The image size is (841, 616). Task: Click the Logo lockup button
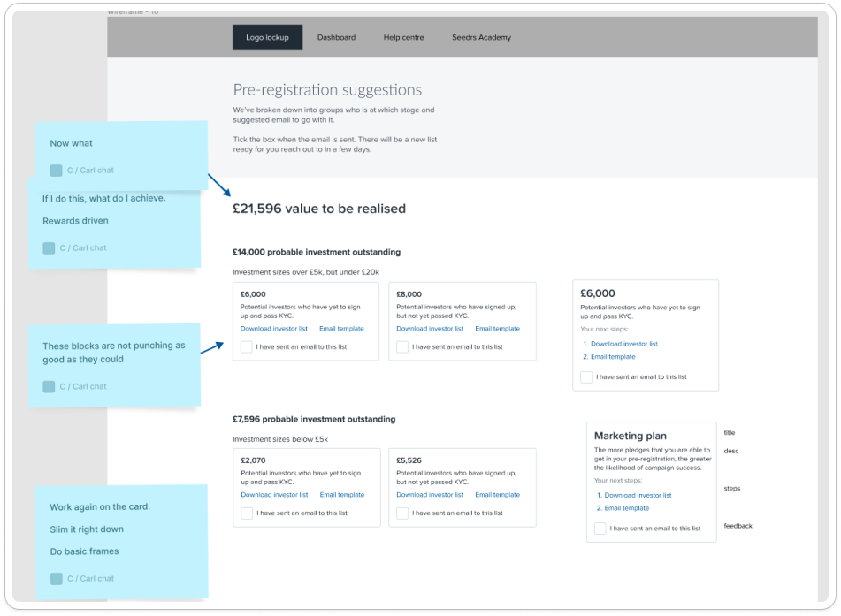click(x=267, y=37)
